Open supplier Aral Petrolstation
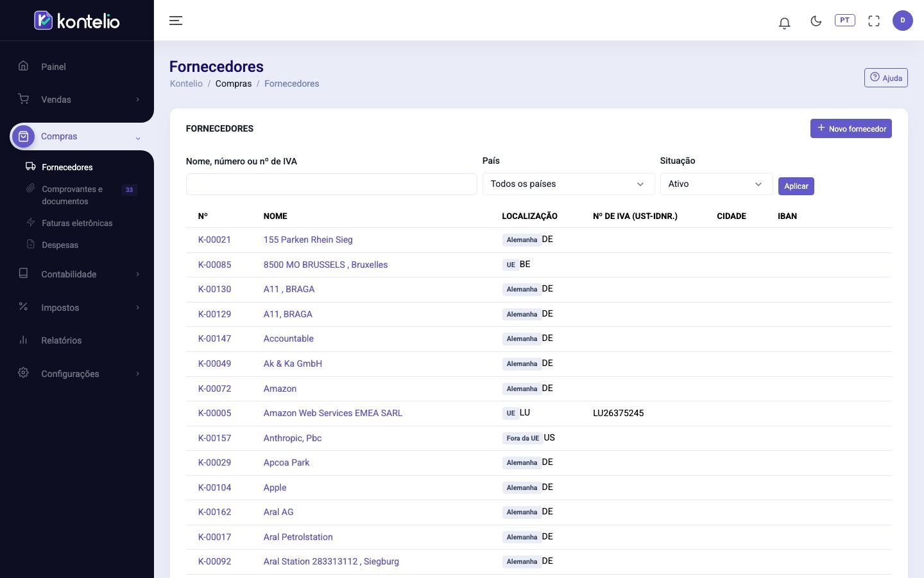The width and height of the screenshot is (924, 578). pos(298,537)
